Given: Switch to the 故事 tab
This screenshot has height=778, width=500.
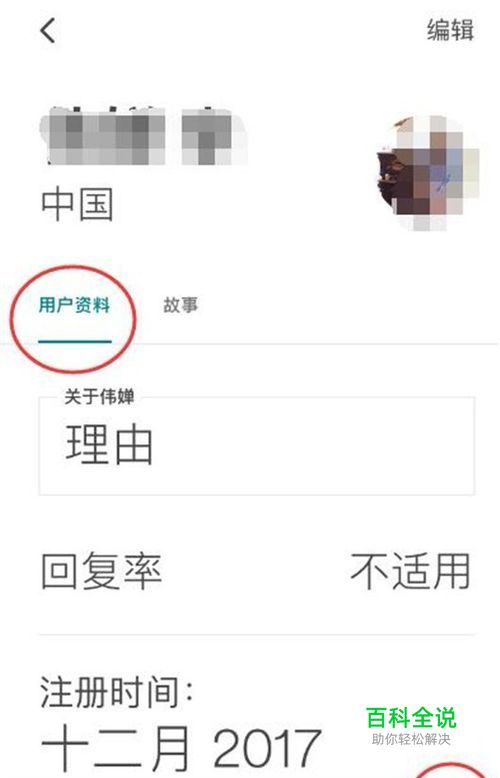Looking at the screenshot, I should [181, 305].
